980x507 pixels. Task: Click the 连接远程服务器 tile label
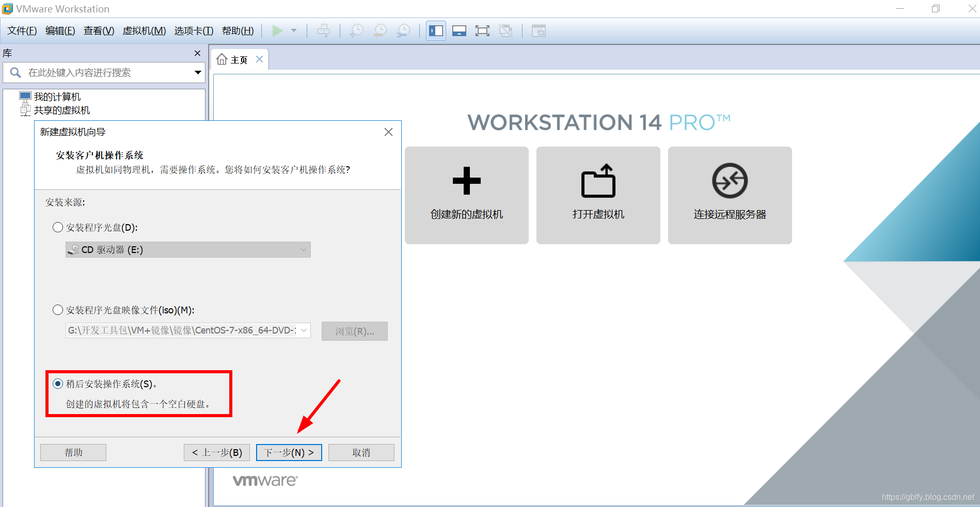click(x=730, y=214)
